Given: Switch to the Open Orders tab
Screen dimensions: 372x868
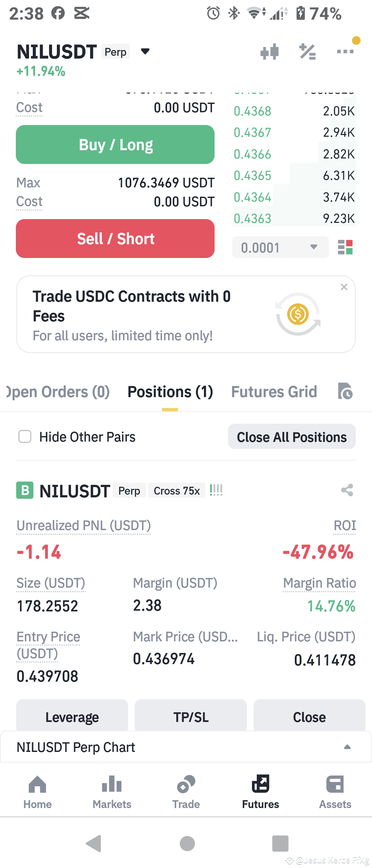Looking at the screenshot, I should pos(58,392).
